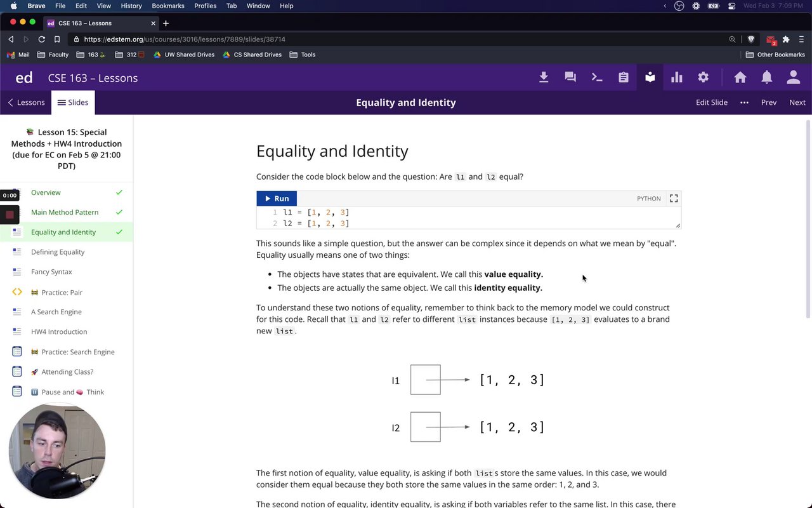Click browser back arrow
Screen dimensions: 812x508
pyautogui.click(x=11, y=39)
